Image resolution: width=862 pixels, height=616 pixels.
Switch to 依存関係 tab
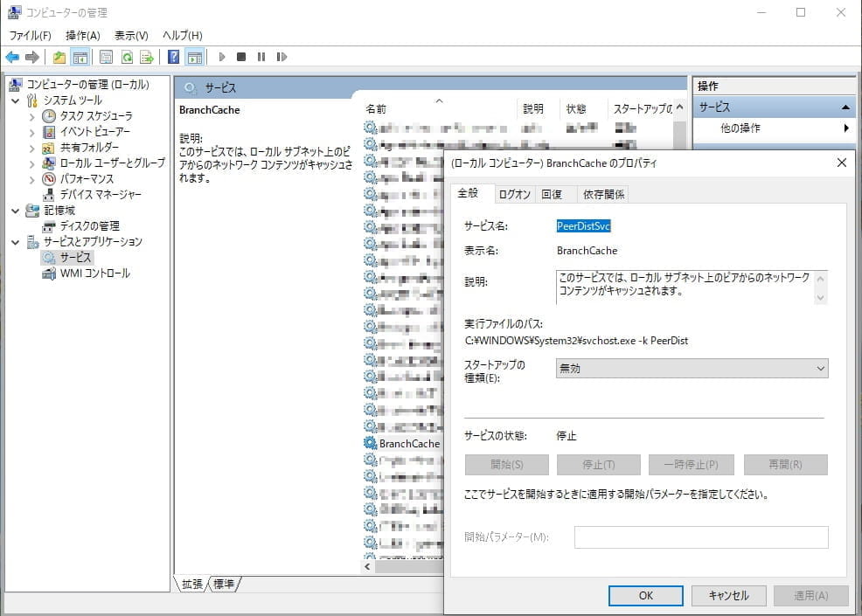click(603, 195)
